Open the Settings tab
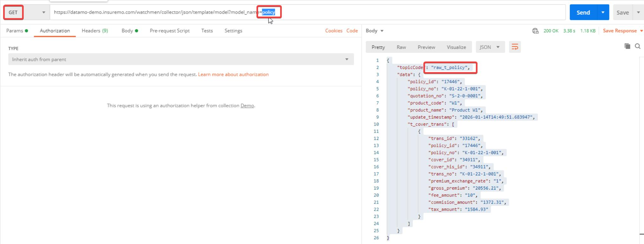644x244 pixels. tap(233, 31)
